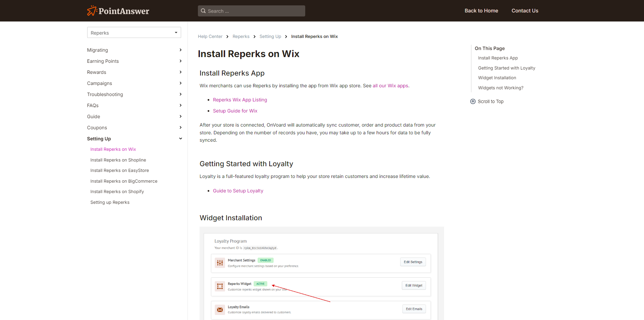Focus the Search input field

pyautogui.click(x=255, y=11)
